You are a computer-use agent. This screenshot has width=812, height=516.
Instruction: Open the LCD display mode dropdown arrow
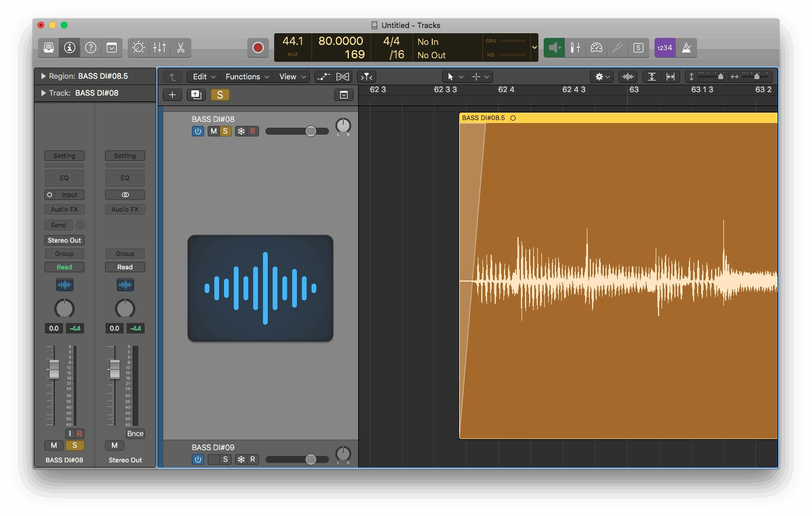534,48
